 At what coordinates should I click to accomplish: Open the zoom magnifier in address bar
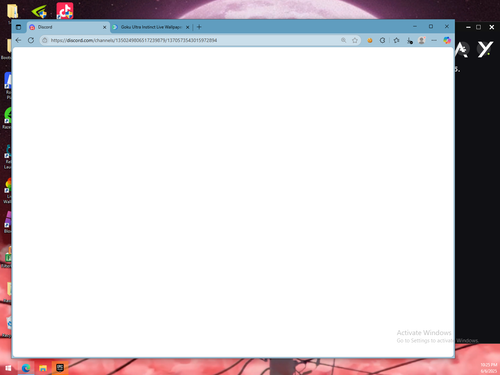[x=343, y=40]
